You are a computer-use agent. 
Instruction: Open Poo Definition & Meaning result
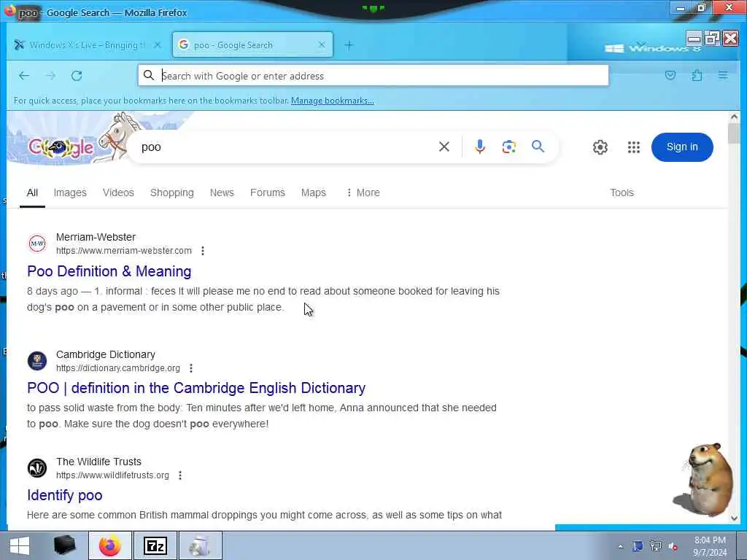109,271
